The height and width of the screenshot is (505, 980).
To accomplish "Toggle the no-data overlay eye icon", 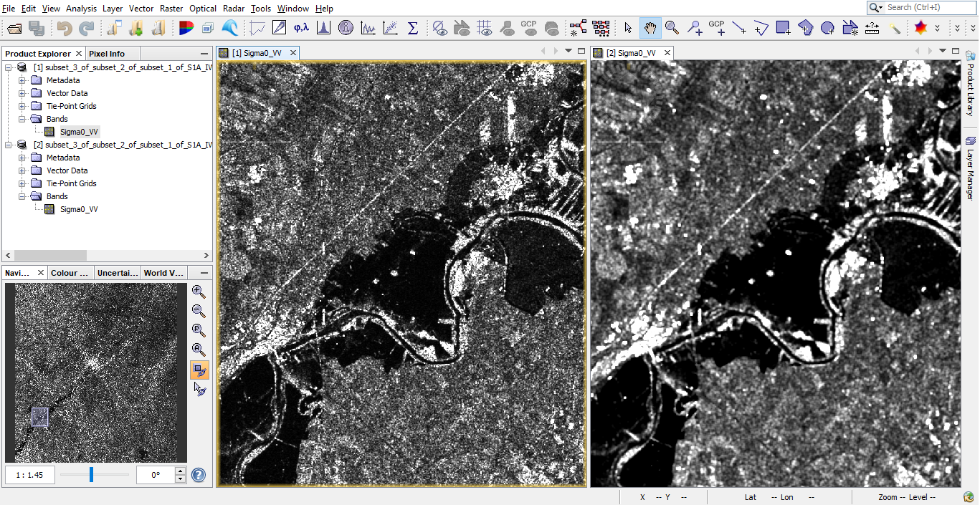I will (x=439, y=29).
